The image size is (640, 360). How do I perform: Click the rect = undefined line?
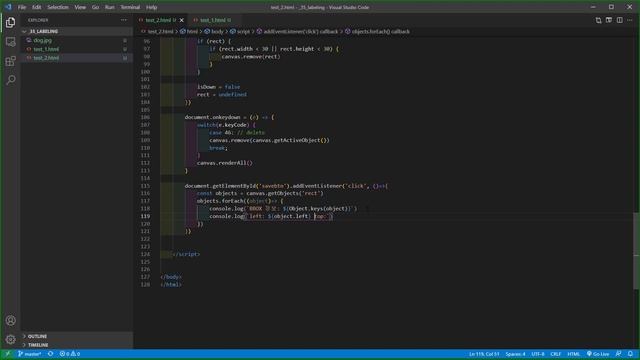point(222,95)
